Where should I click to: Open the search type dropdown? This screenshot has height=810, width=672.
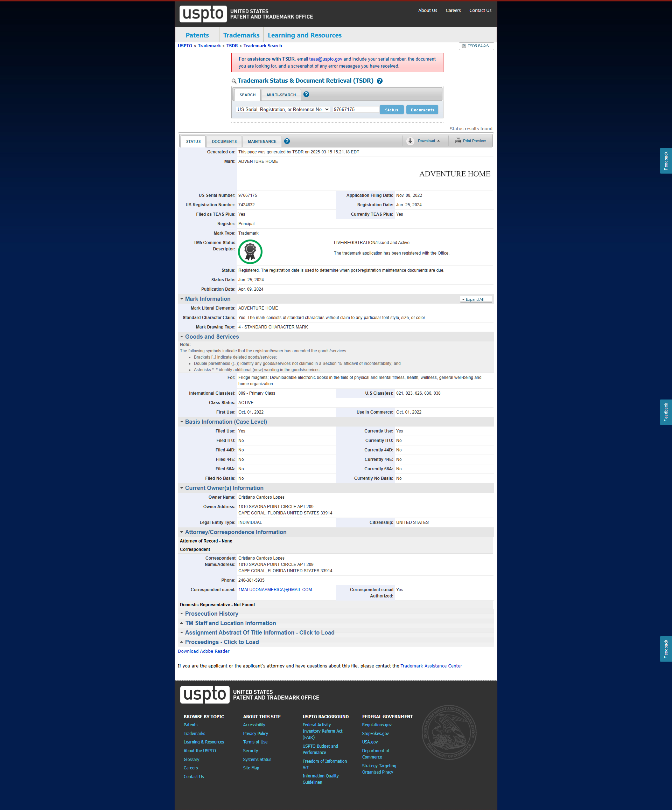click(283, 110)
